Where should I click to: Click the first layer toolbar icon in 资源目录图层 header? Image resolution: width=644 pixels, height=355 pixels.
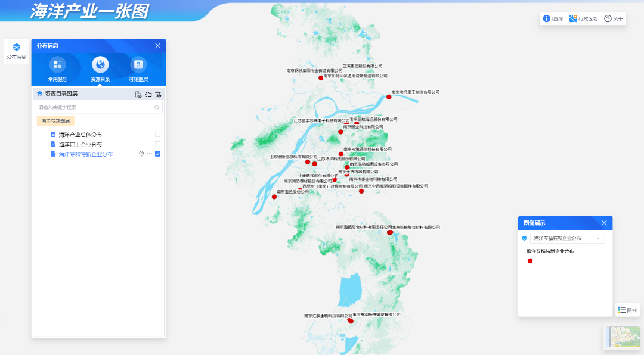pyautogui.click(x=138, y=94)
